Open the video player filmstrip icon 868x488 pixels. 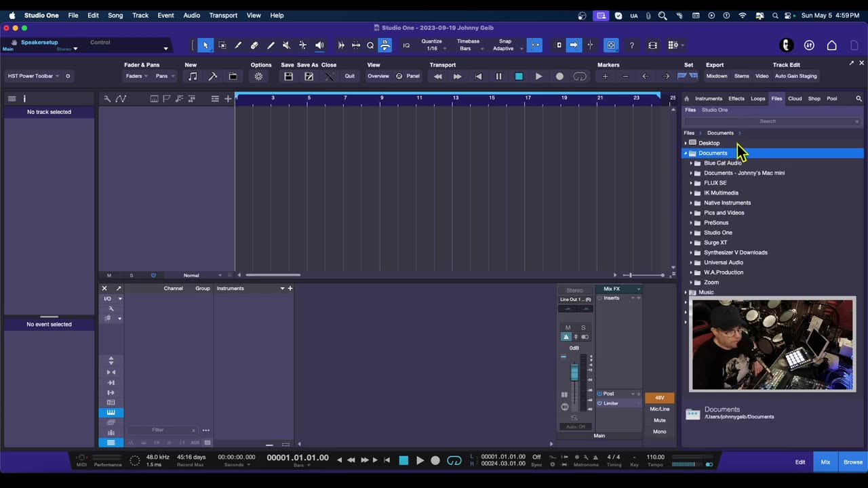pyautogui.click(x=652, y=45)
